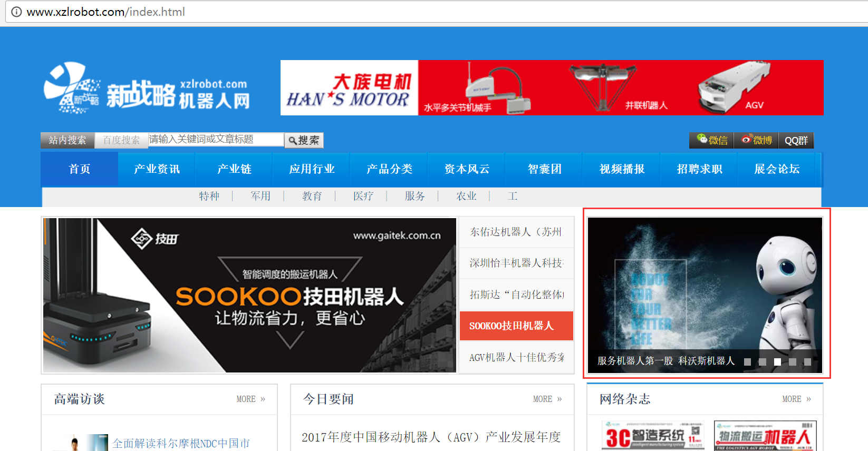Open the QQ群 link
Viewport: 868px width, 451px height.
(796, 140)
